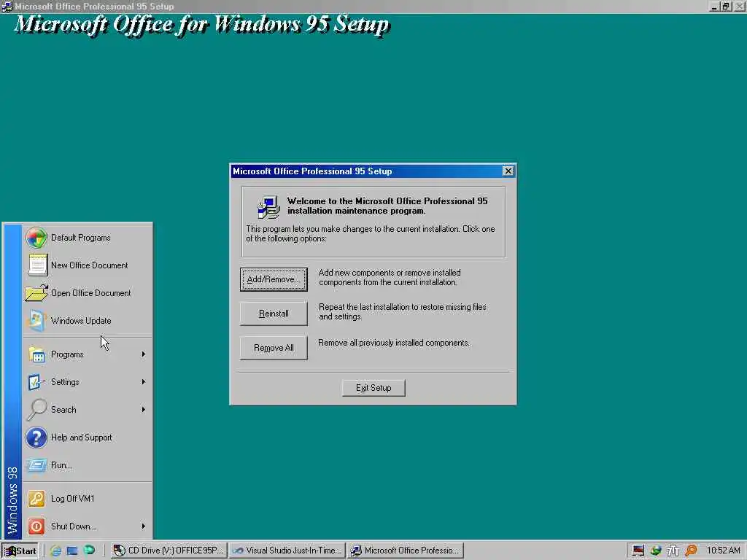Click the white T-shaped tray icon
This screenshot has height=560, width=747.
pos(673,551)
